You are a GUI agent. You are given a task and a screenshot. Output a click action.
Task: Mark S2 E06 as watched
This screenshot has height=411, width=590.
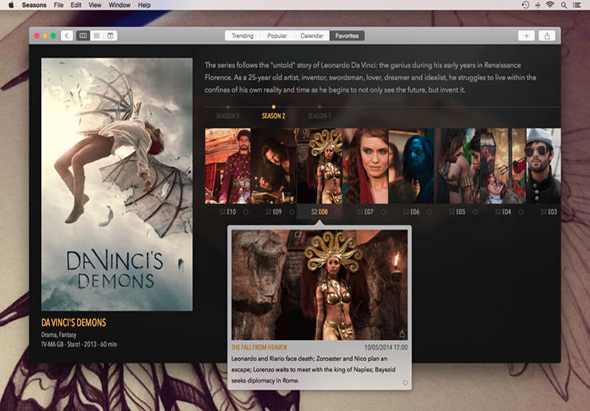tap(429, 212)
